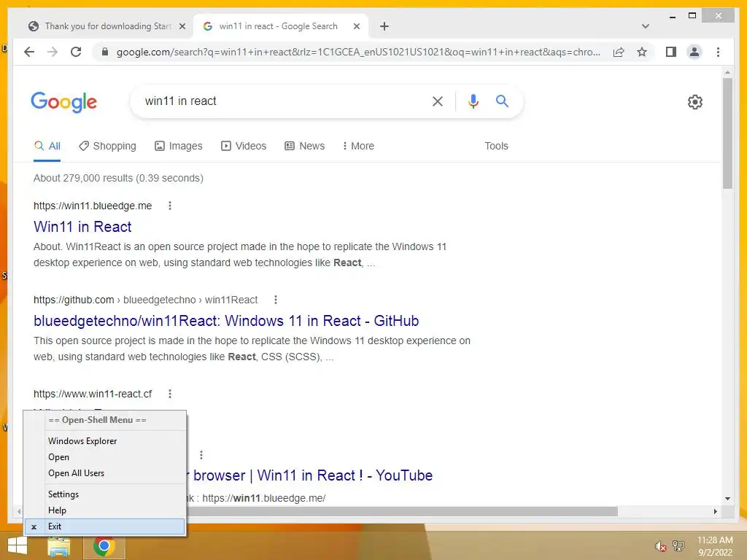This screenshot has height=560, width=747.
Task: Expand the More search filters
Action: (x=358, y=146)
